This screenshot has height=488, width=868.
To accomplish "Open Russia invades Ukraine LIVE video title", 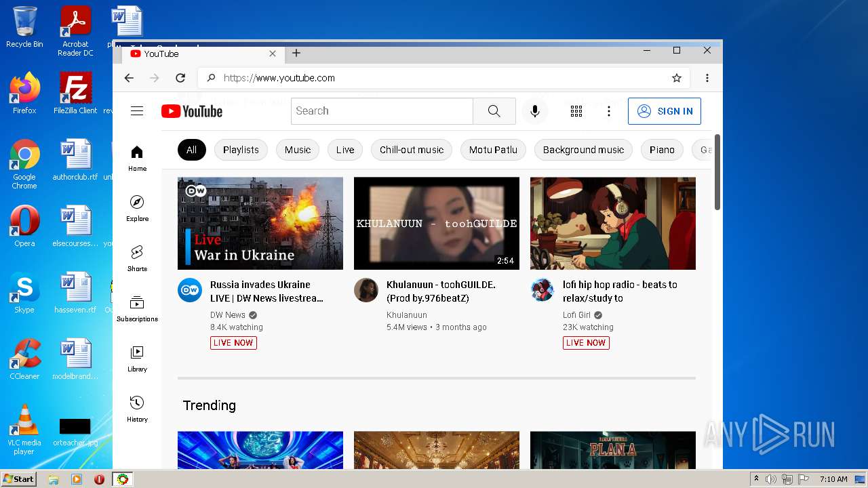I will [267, 291].
